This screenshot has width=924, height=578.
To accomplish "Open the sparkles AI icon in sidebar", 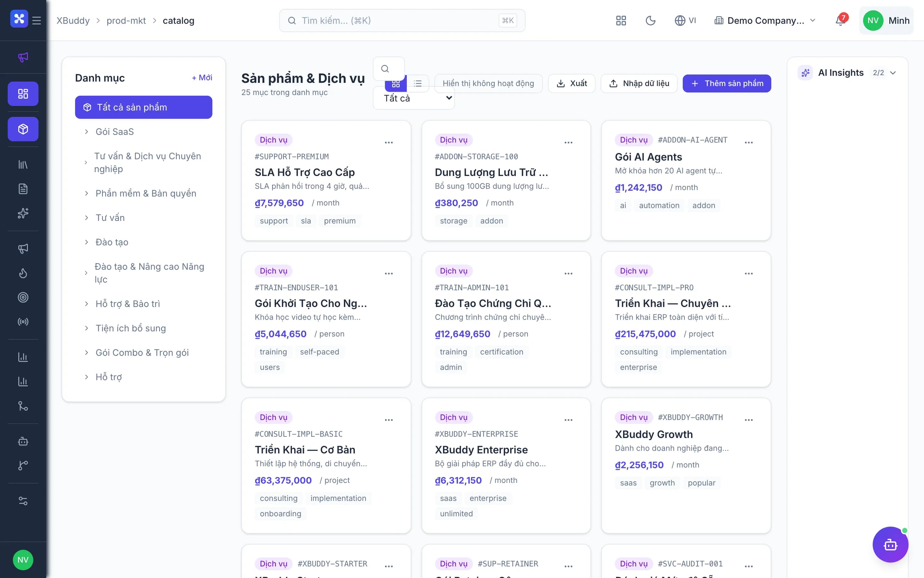I will (23, 213).
